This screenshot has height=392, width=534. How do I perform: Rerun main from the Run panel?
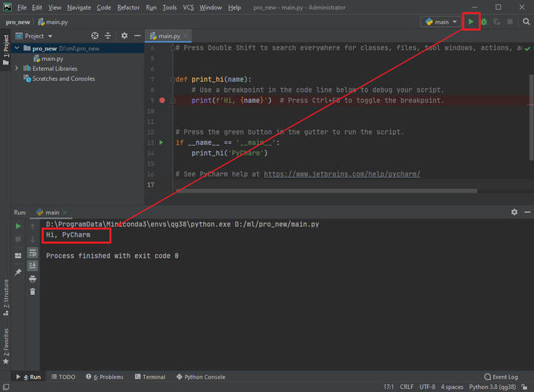18,225
